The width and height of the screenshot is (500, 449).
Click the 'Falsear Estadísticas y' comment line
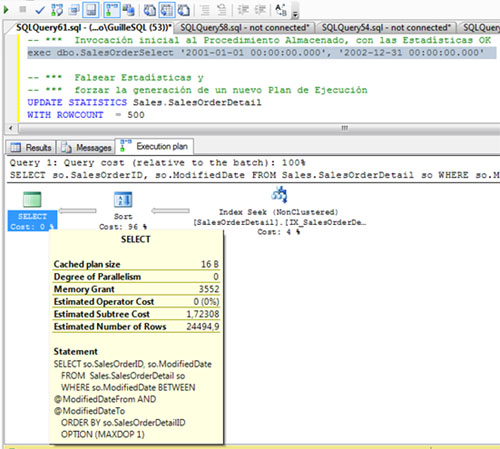coord(115,77)
